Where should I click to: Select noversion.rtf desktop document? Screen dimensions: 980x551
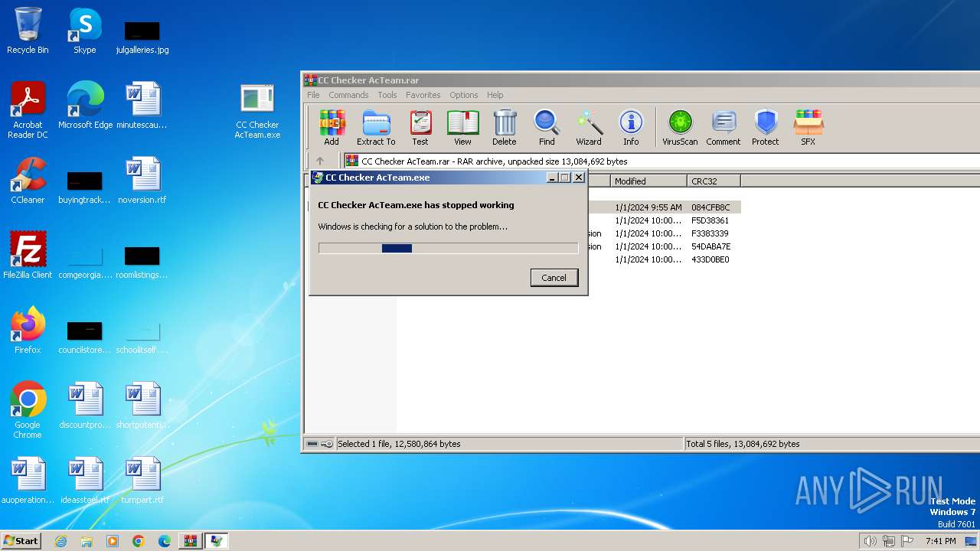point(142,181)
